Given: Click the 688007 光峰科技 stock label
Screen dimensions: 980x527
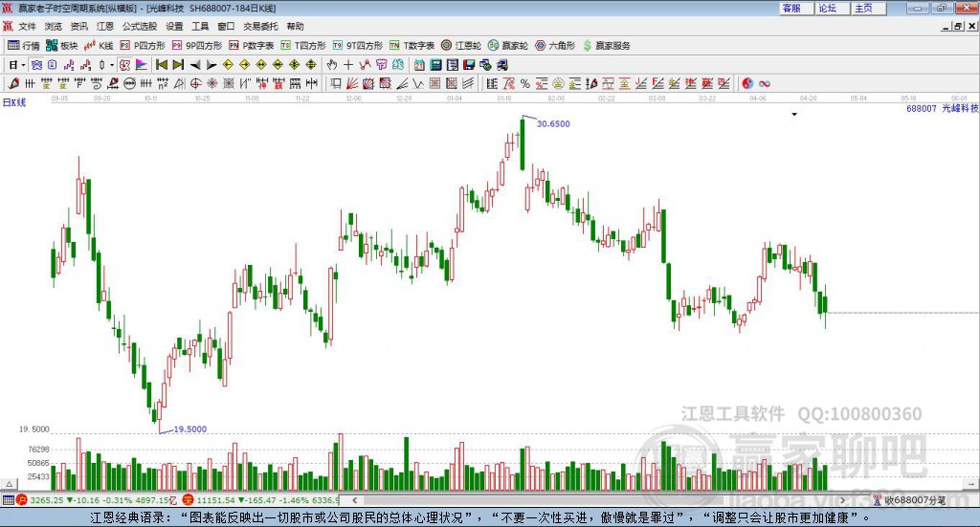Looking at the screenshot, I should coord(942,108).
